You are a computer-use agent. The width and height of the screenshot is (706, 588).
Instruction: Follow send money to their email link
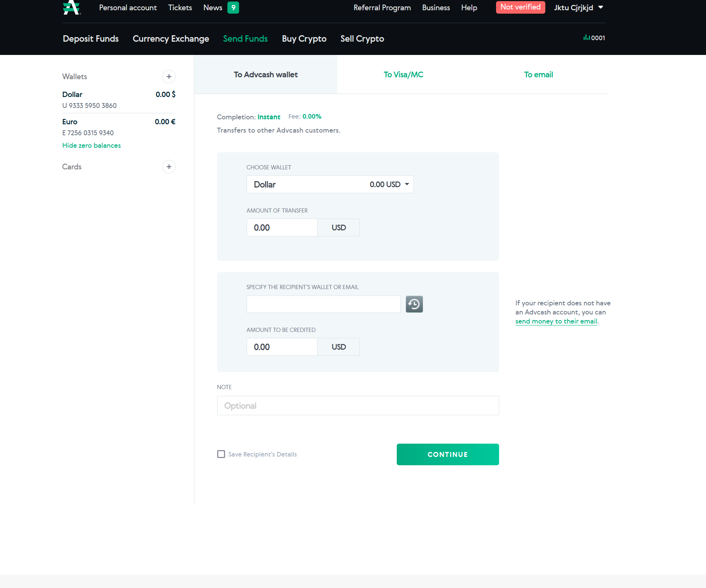(x=556, y=321)
